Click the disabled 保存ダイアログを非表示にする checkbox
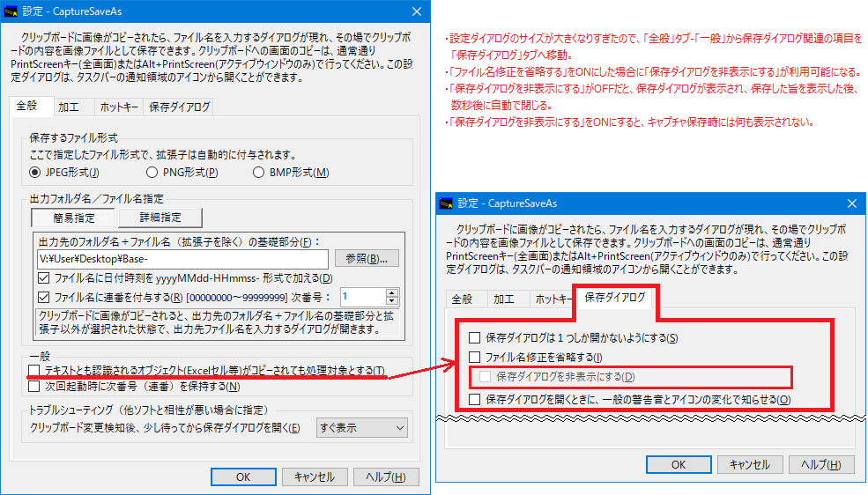Viewport: 868px width, 495px height. click(485, 377)
